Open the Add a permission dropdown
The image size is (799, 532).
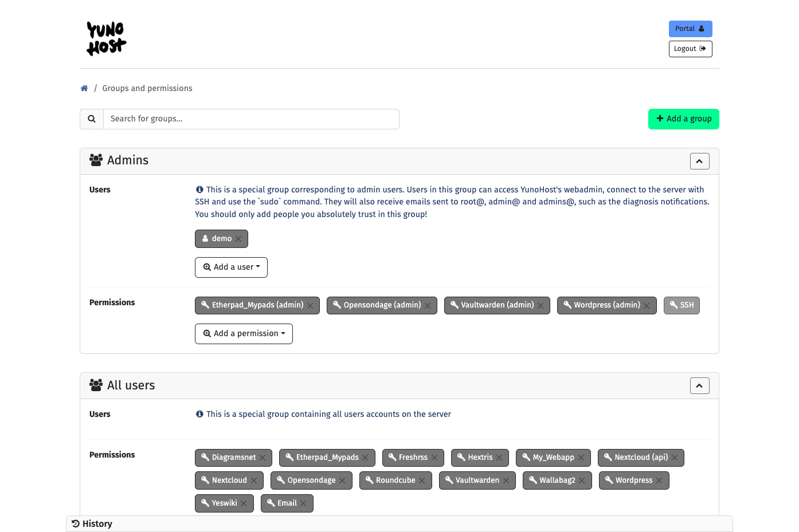pos(244,334)
